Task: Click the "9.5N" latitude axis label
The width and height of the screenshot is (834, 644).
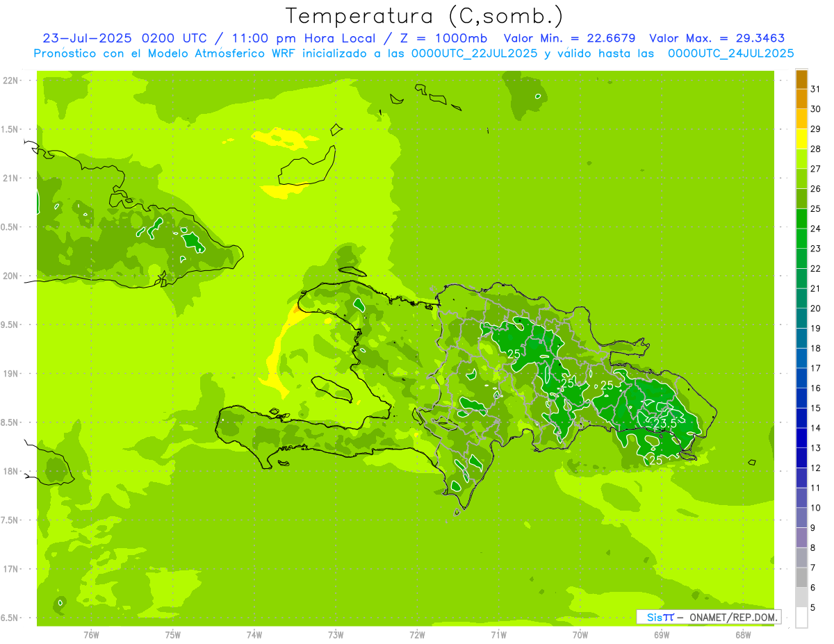Action: (x=10, y=324)
